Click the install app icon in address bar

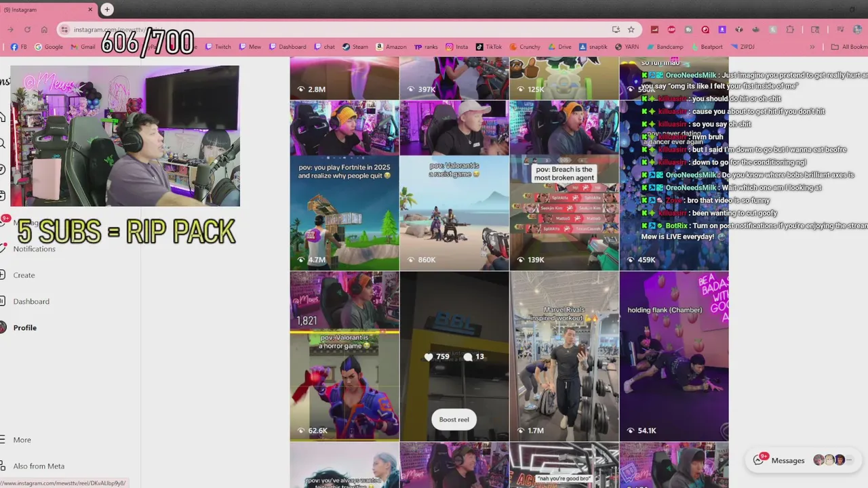(x=616, y=29)
